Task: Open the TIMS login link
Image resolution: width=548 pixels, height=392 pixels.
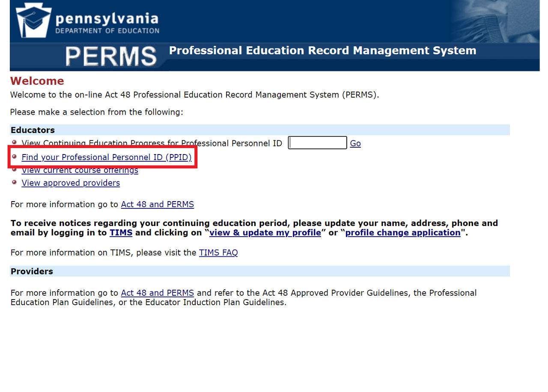Action: coord(121,232)
